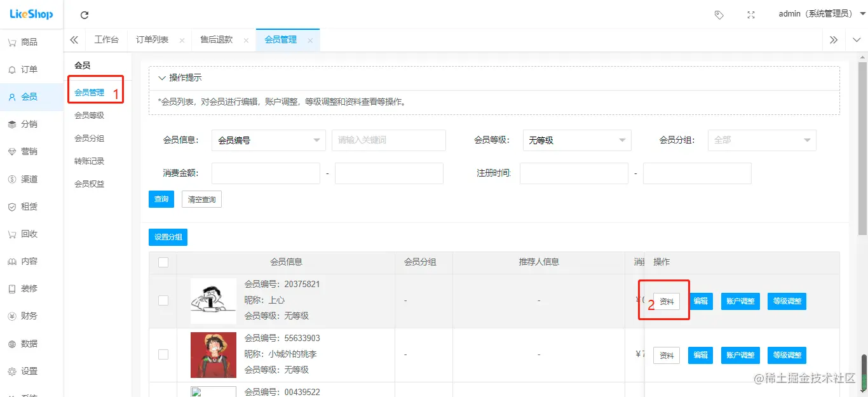Switch to 会员管理 tab
868x397 pixels.
pyautogui.click(x=280, y=39)
